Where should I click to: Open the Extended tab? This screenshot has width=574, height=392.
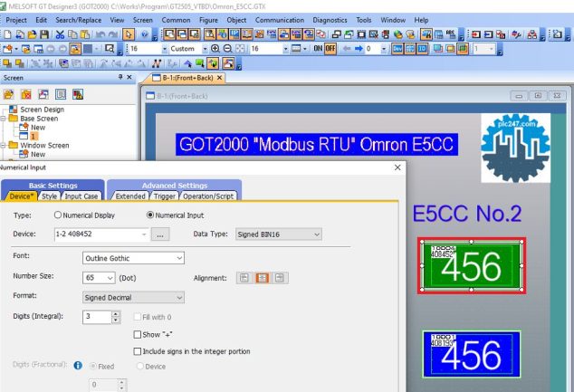[130, 196]
